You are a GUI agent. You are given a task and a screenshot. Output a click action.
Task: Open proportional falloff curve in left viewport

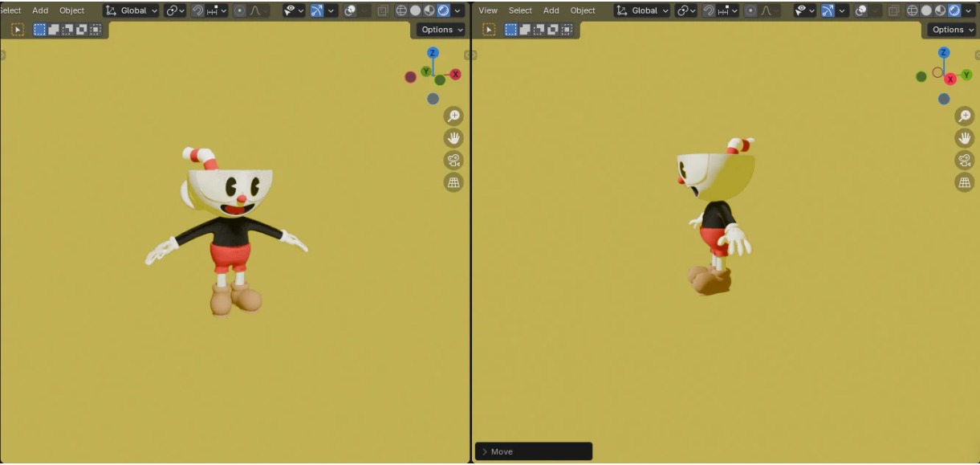tap(258, 10)
